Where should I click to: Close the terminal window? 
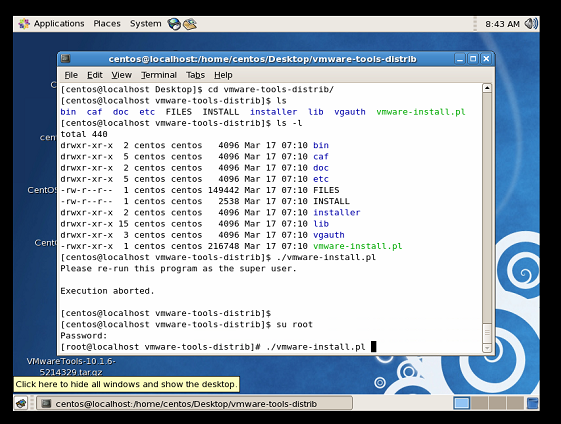coord(486,59)
